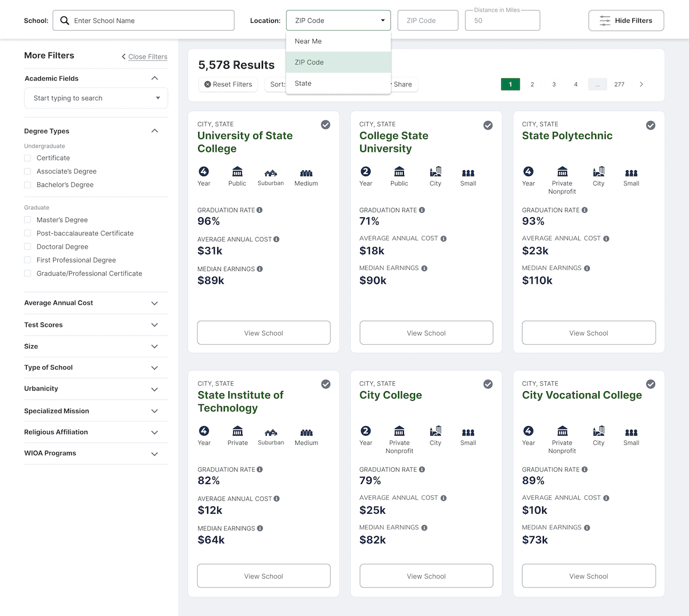Expand the Average Annual Cost filter

tap(96, 303)
